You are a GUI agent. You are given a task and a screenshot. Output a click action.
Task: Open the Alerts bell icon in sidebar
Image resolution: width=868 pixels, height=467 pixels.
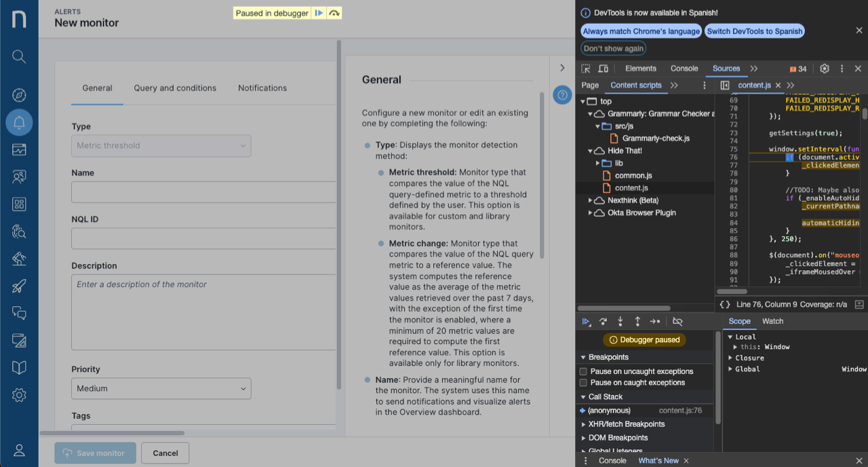click(x=19, y=123)
